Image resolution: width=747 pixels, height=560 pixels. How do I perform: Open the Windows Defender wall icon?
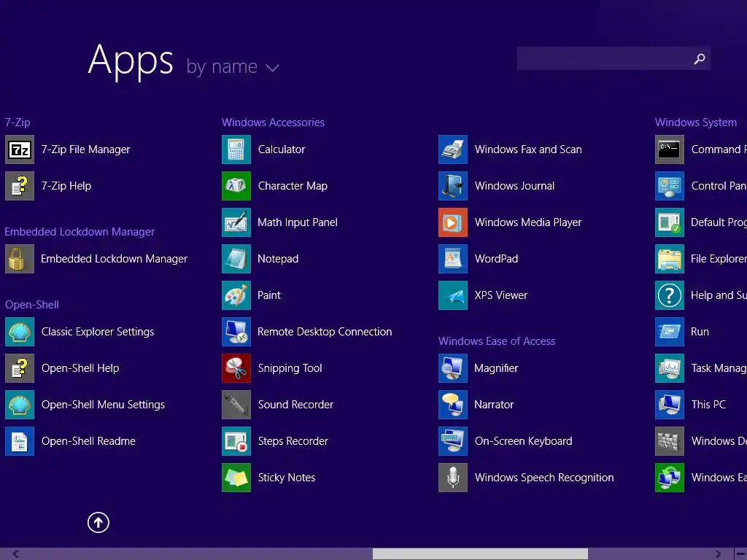coord(670,441)
